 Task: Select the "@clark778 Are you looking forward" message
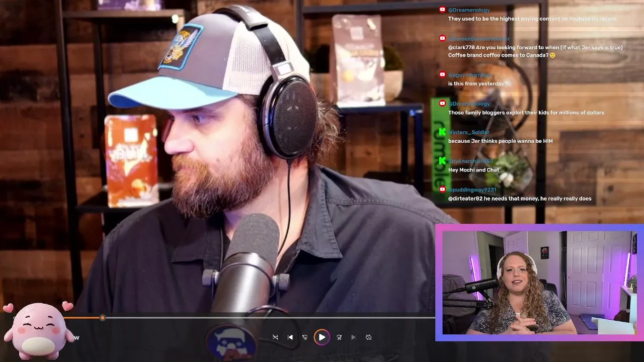[x=535, y=51]
